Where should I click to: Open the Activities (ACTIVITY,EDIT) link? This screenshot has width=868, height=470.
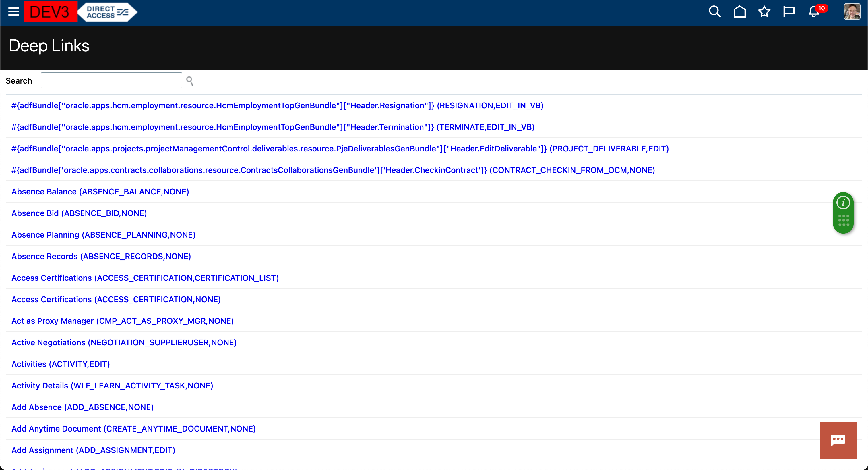point(60,364)
